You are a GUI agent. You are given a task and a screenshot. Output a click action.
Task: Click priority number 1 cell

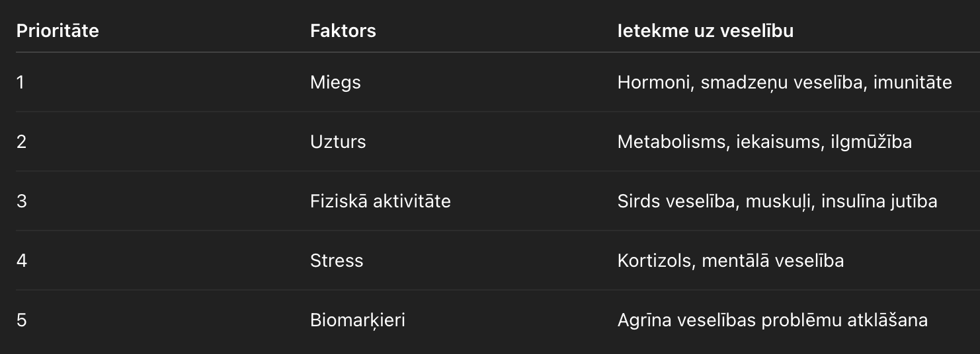click(20, 83)
